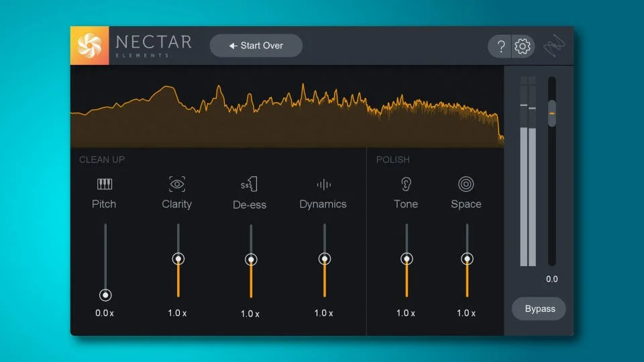This screenshot has height=362, width=644.
Task: Click the stereo output level meter
Action: [x=528, y=171]
